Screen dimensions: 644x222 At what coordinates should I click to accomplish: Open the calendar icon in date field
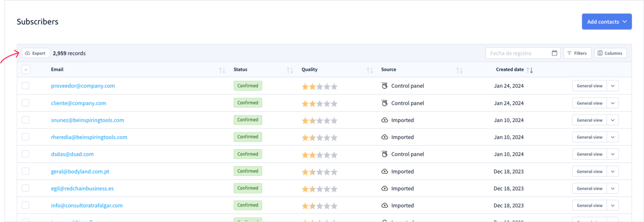pyautogui.click(x=554, y=53)
